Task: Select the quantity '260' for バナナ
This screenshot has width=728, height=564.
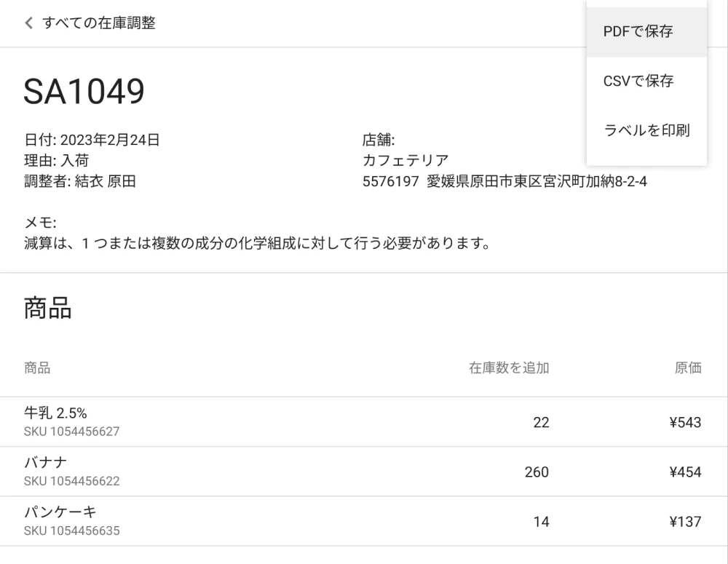Action: (x=537, y=472)
